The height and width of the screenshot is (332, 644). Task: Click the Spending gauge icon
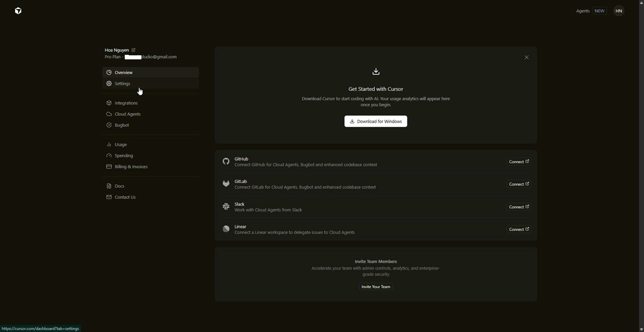tap(109, 156)
